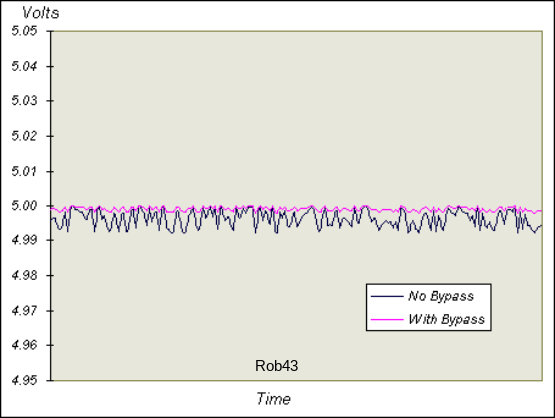The height and width of the screenshot is (418, 555).
Task: Select the 5.02 axis label
Action: pyautogui.click(x=24, y=136)
